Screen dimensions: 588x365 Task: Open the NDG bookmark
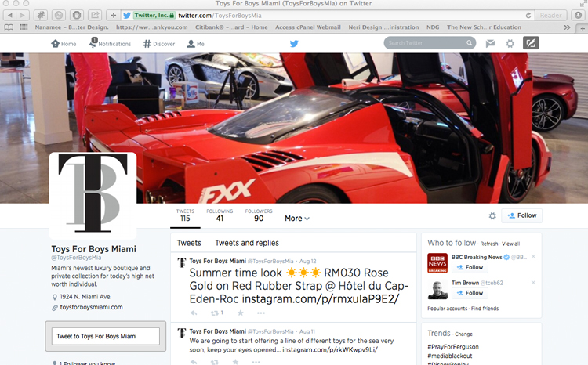point(433,27)
